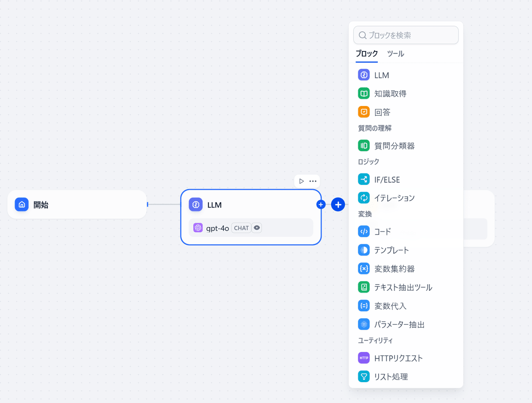
Task: Click the orange 回答 icon
Action: (364, 112)
